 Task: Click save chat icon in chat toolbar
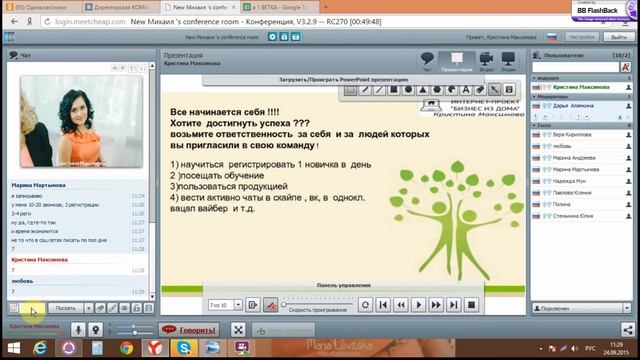click(149, 308)
